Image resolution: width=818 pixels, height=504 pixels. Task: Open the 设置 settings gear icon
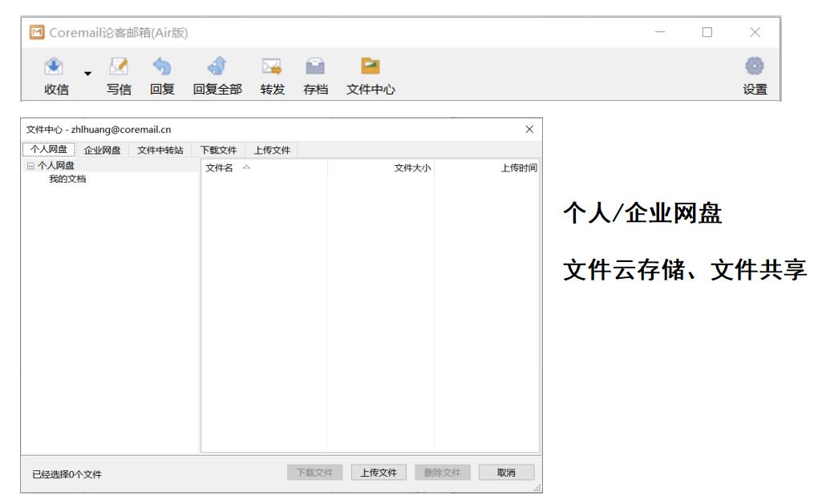(x=755, y=67)
